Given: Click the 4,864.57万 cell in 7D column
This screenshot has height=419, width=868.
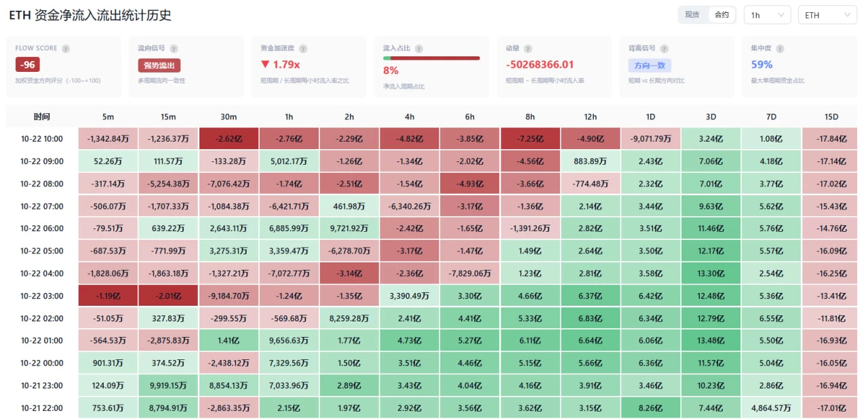Looking at the screenshot, I should (x=771, y=408).
